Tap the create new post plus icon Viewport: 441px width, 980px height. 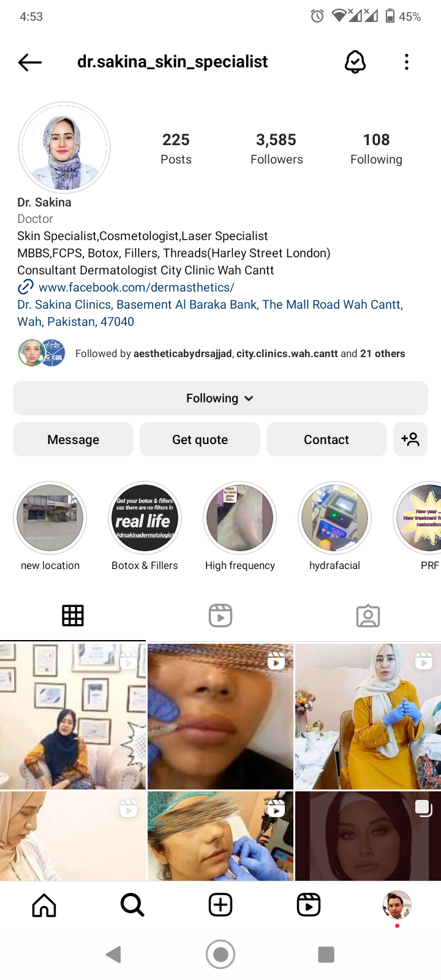tap(221, 905)
